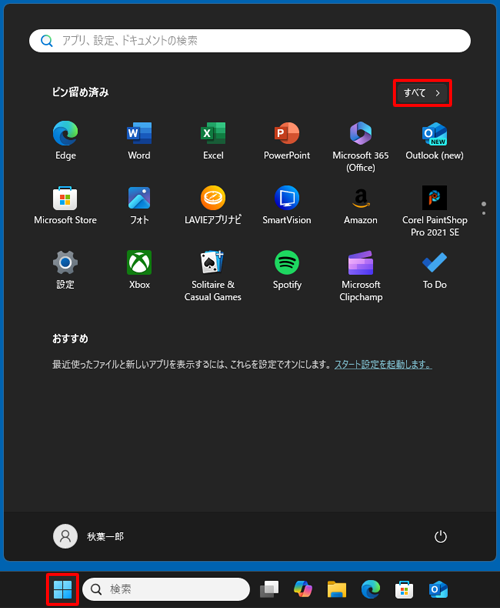Launch the To Do app
Viewport: 500px width, 608px height.
[434, 270]
